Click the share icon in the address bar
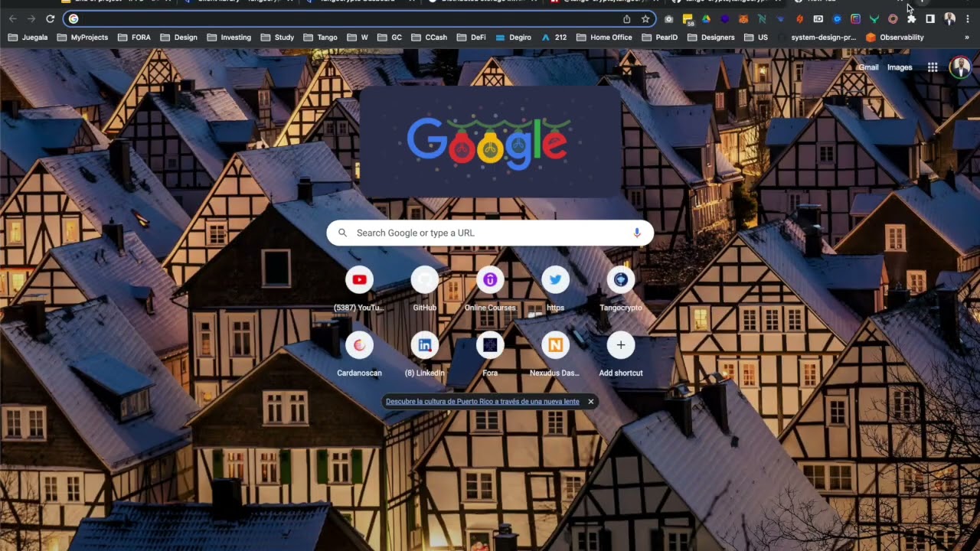Viewport: 980px width, 551px height. pos(627,18)
